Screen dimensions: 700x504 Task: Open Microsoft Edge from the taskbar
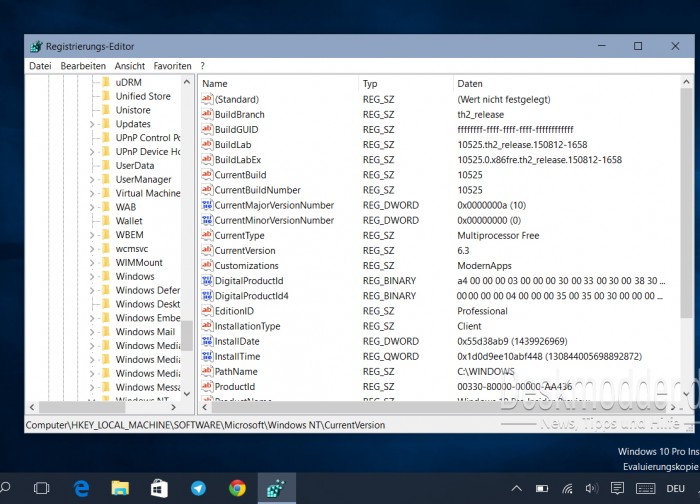[81, 488]
